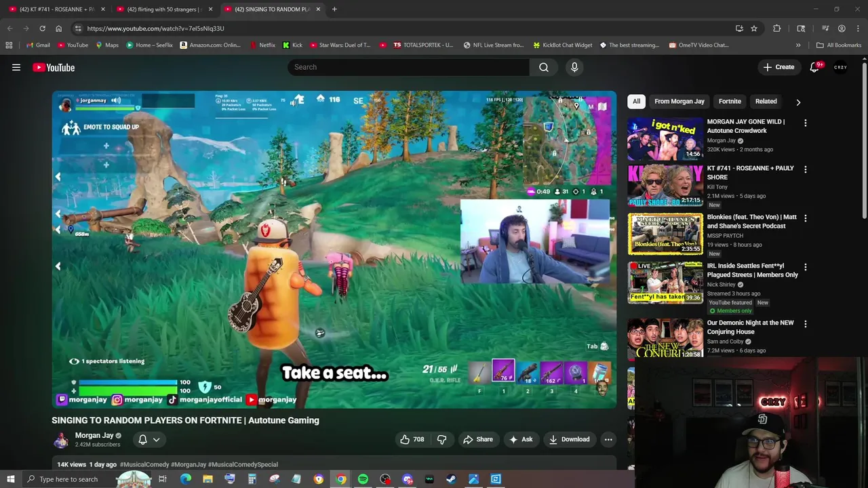Go to the YouTube home logo
Image resolution: width=868 pixels, height=488 pixels.
[54, 67]
